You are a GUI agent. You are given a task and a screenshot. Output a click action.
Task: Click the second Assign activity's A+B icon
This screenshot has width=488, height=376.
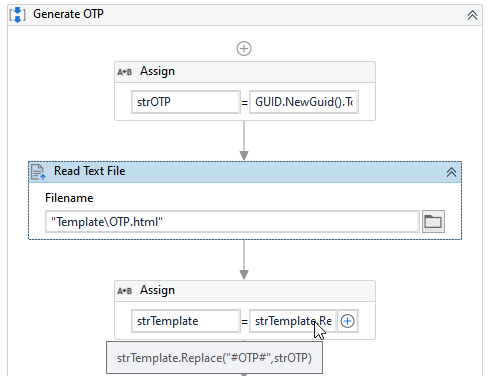[125, 291]
